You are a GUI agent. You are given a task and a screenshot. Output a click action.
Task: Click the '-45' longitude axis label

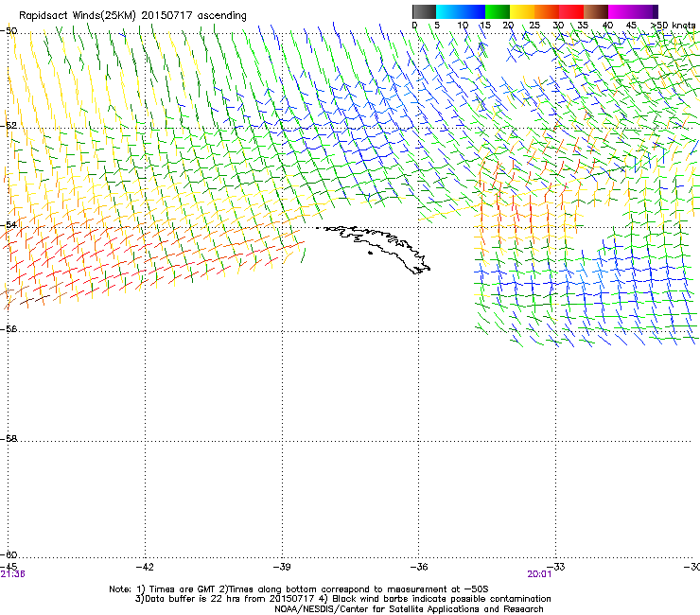[9, 566]
